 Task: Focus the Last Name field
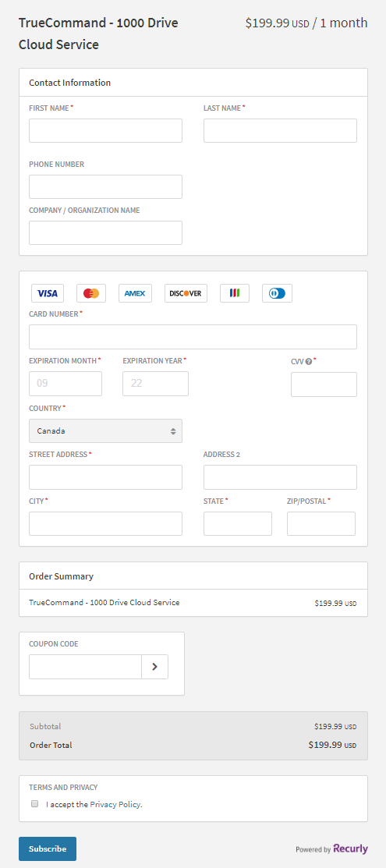[280, 131]
